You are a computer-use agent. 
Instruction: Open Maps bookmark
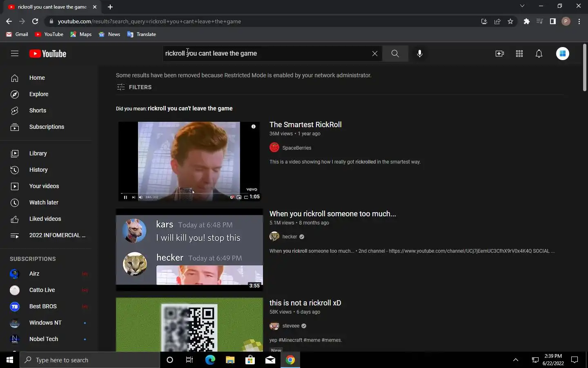(x=81, y=34)
